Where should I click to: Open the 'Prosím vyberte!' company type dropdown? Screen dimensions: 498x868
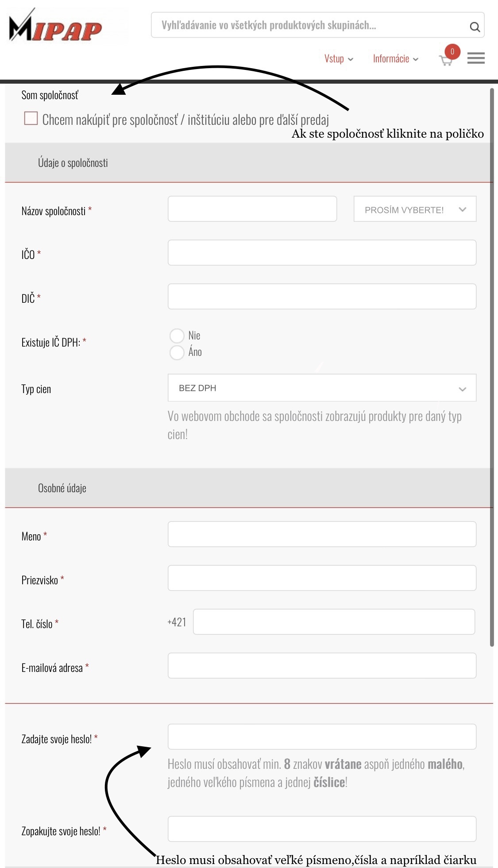pos(415,209)
